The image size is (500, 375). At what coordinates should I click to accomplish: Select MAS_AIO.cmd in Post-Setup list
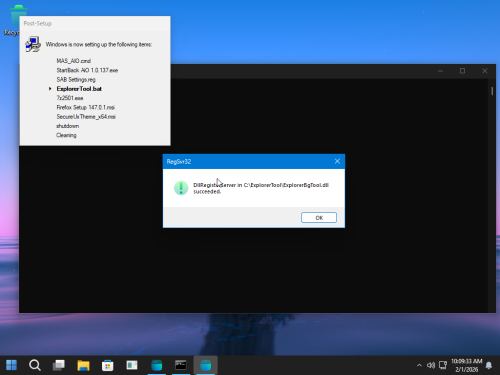point(73,61)
